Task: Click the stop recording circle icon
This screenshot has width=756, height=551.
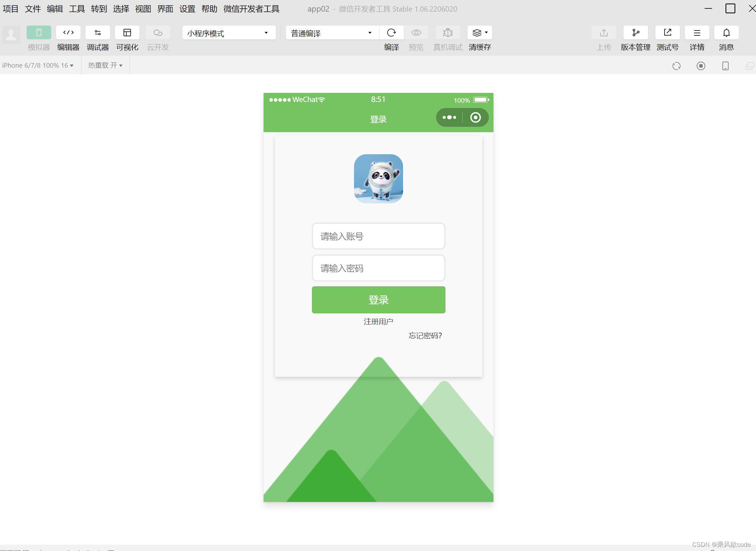Action: 701,66
